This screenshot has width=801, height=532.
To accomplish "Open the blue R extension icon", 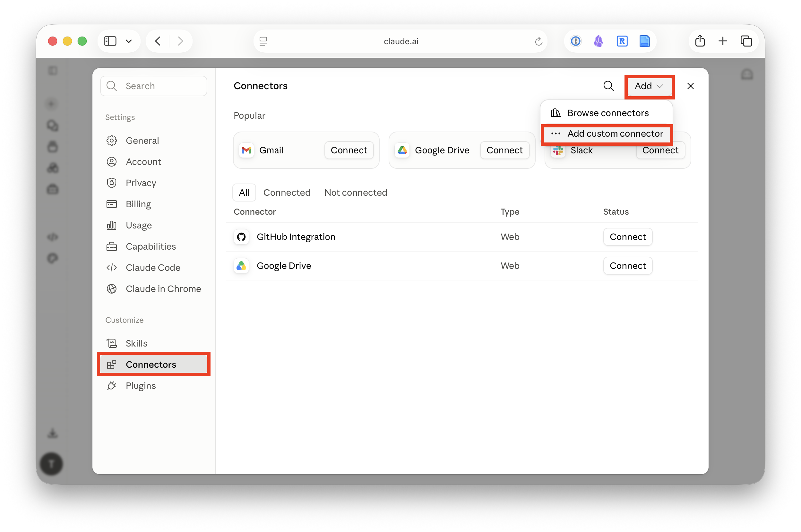I will (622, 41).
